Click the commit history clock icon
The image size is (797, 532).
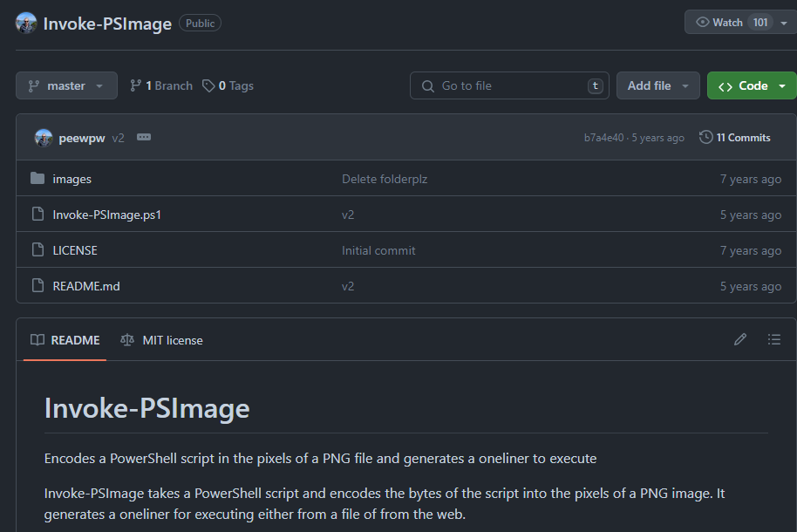[705, 138]
